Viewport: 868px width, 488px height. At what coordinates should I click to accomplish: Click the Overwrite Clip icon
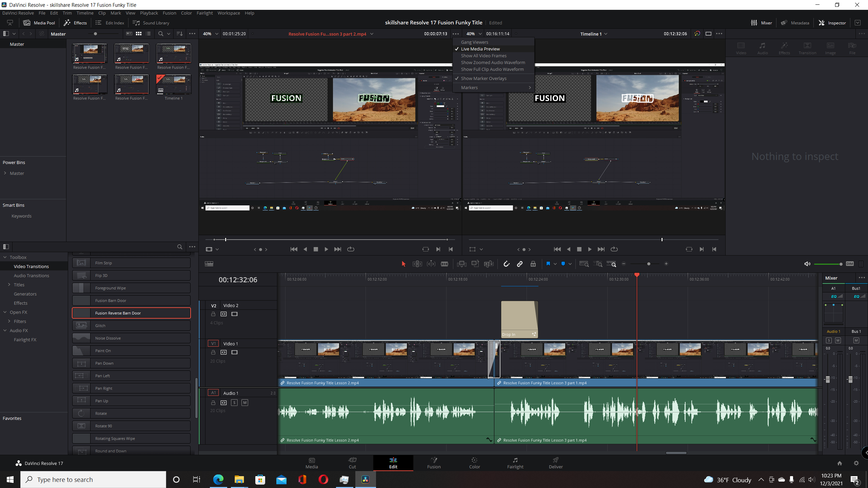click(x=475, y=264)
